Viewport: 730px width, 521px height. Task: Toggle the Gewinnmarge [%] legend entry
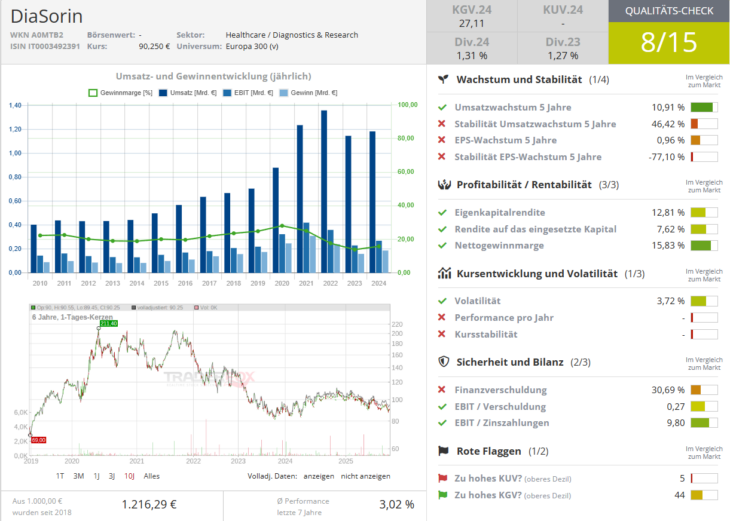pyautogui.click(x=120, y=93)
